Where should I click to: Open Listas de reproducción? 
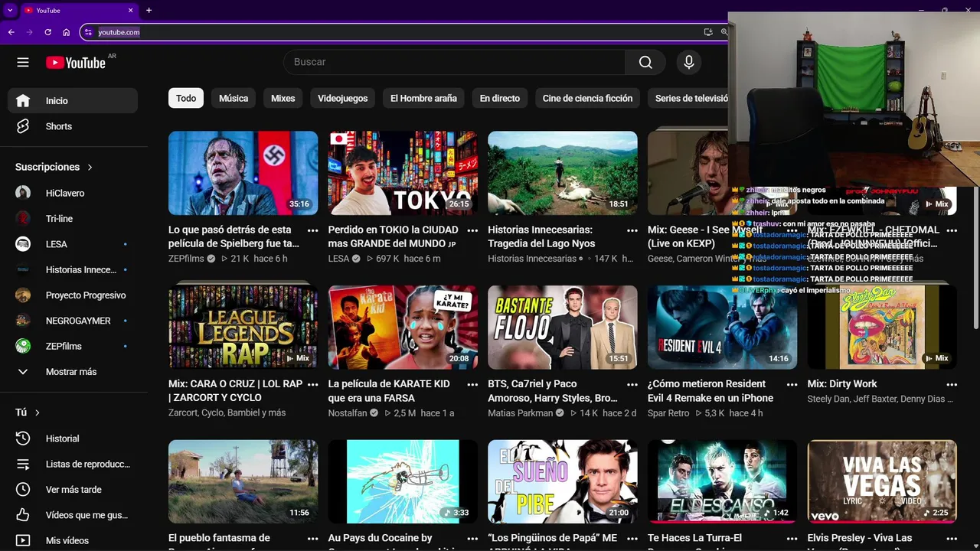point(73,464)
